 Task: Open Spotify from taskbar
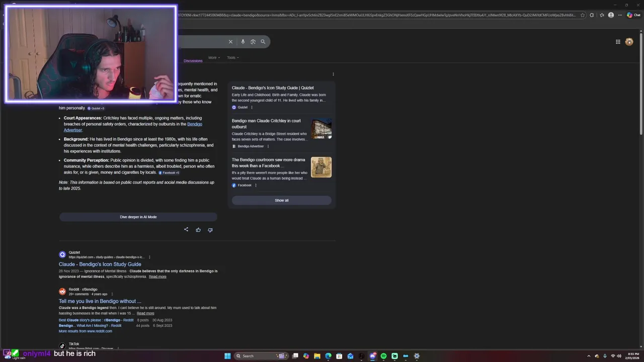point(383,356)
